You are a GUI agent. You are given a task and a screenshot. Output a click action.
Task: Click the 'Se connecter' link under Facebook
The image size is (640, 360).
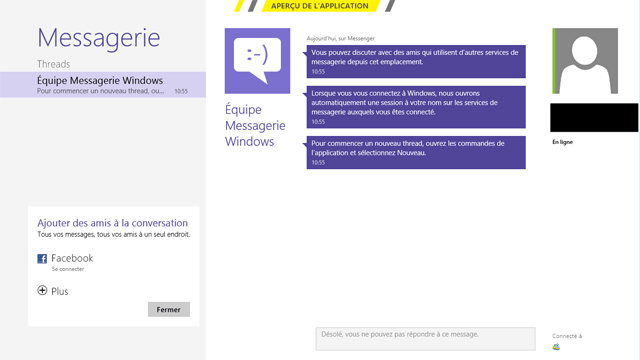tap(68, 269)
